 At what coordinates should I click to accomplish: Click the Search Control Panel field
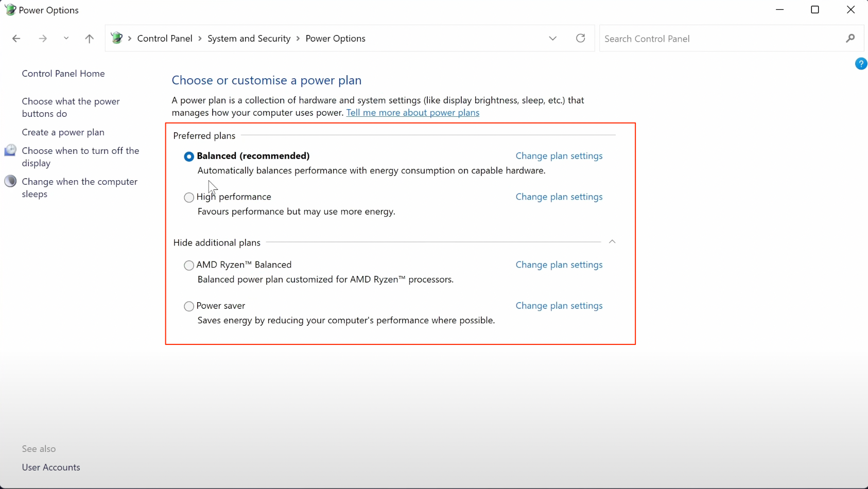(x=721, y=39)
